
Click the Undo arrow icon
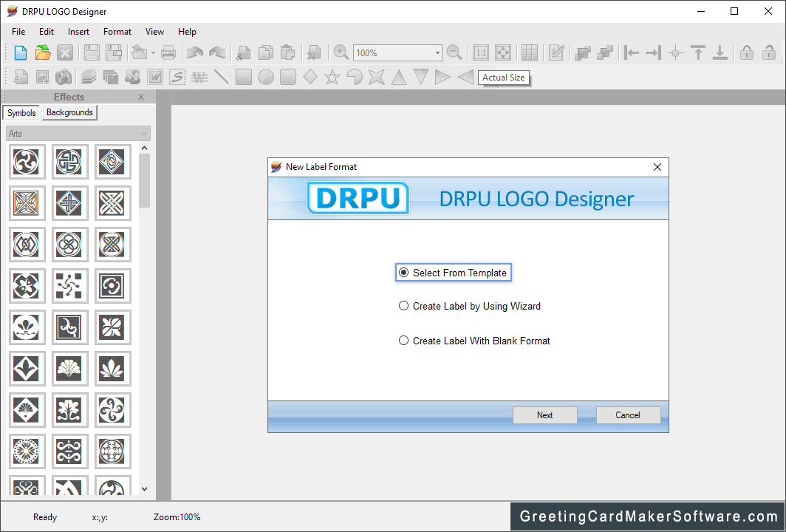pos(195,52)
